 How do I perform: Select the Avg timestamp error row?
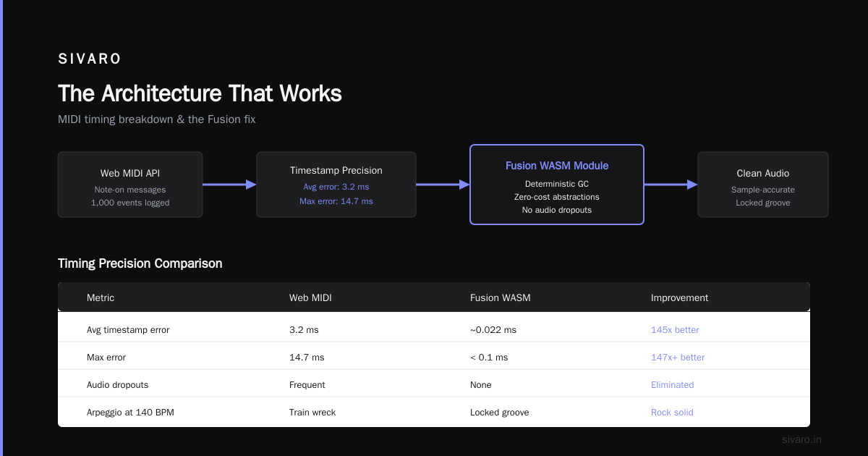pyautogui.click(x=434, y=329)
